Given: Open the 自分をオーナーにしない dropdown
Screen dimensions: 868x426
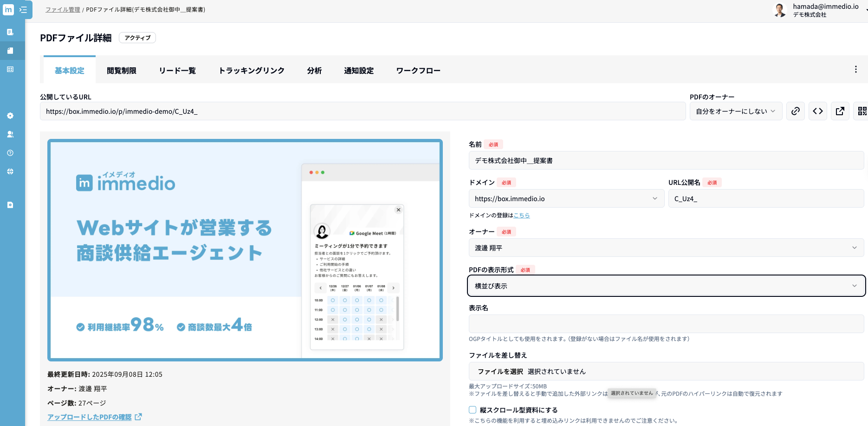Looking at the screenshot, I should point(735,111).
